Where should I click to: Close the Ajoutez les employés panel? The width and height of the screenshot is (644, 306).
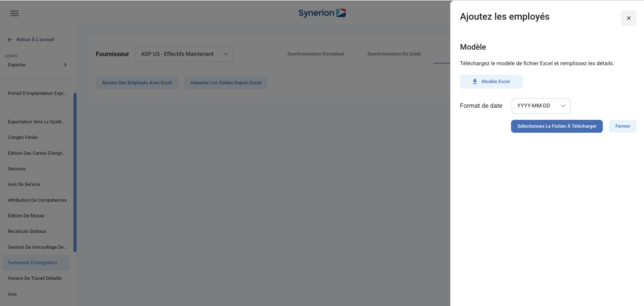(x=629, y=18)
